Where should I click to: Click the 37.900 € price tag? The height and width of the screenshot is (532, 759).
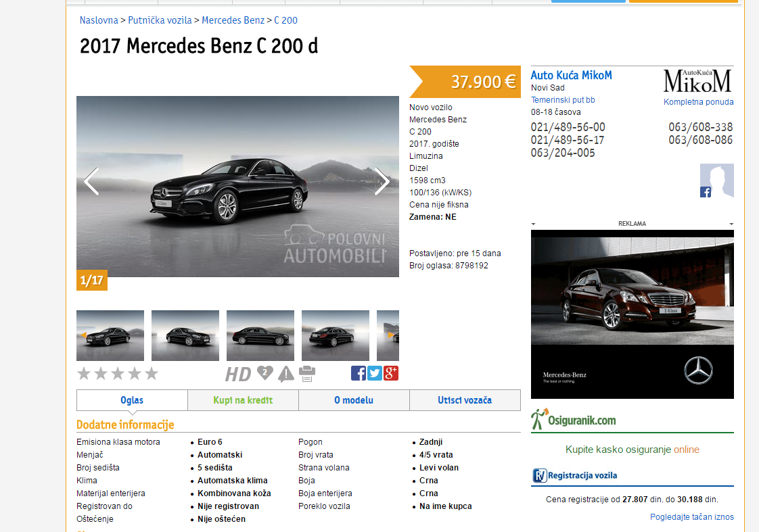465,82
